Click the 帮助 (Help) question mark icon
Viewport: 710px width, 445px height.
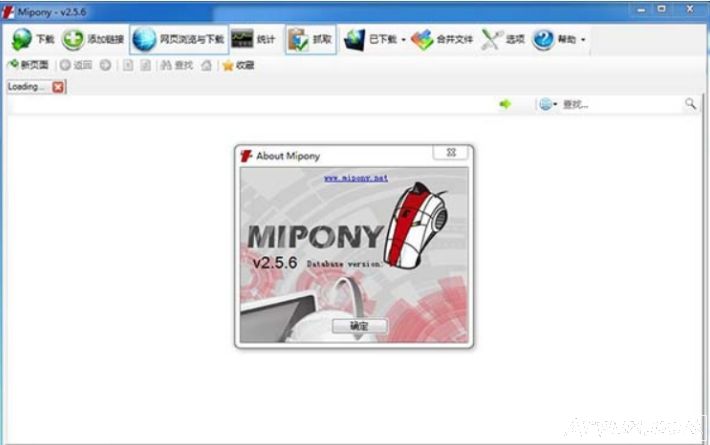point(543,40)
